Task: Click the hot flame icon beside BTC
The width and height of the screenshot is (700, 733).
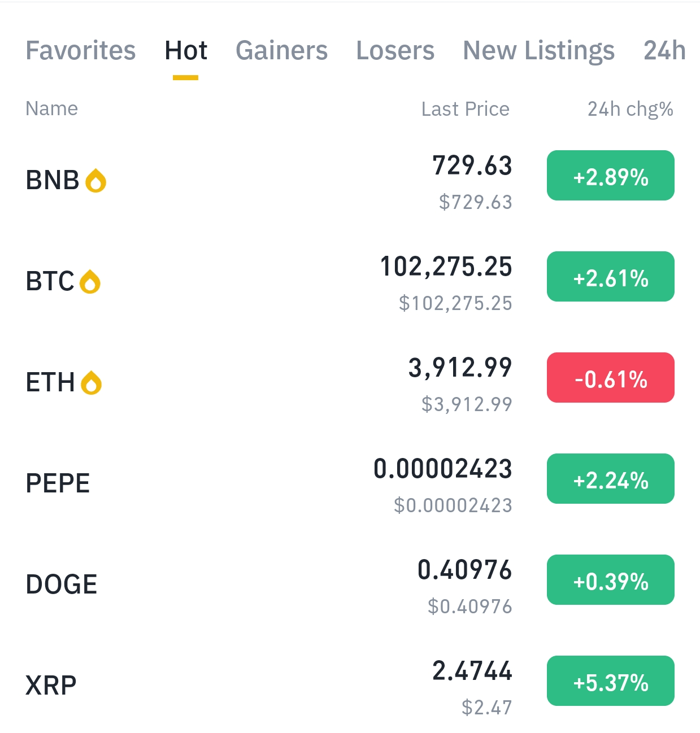Action: pyautogui.click(x=90, y=282)
